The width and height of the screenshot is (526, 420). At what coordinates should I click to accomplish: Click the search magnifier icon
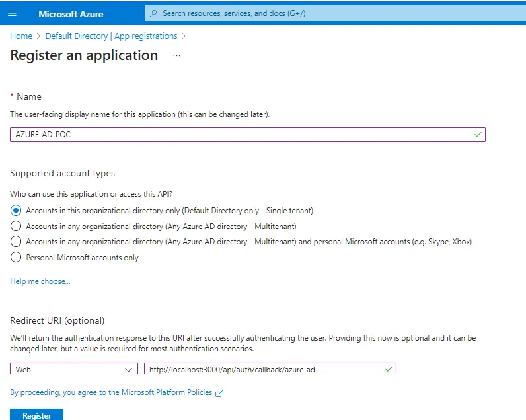(154, 13)
